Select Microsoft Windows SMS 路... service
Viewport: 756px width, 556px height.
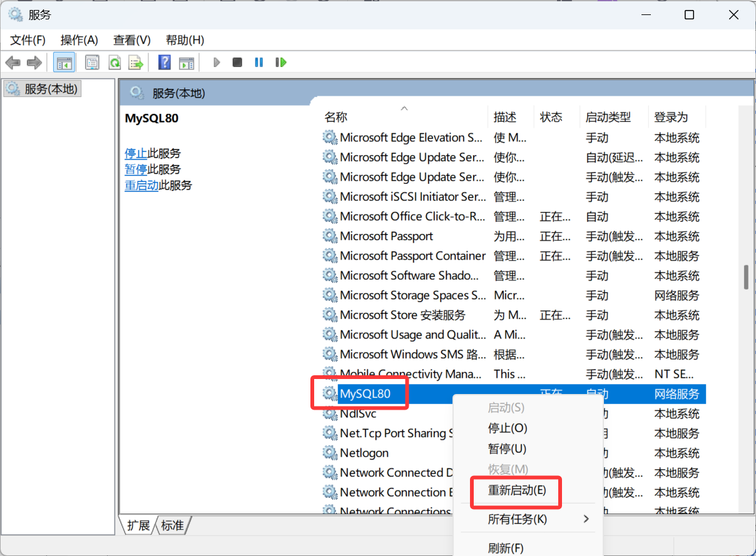(x=412, y=354)
